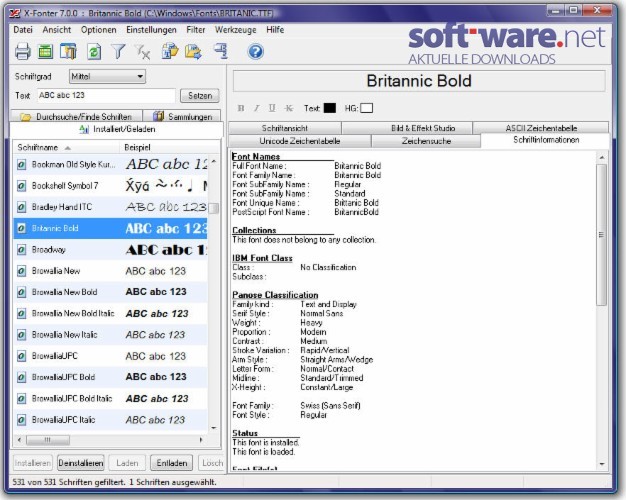Open Help with the blue question mark icon

256,52
